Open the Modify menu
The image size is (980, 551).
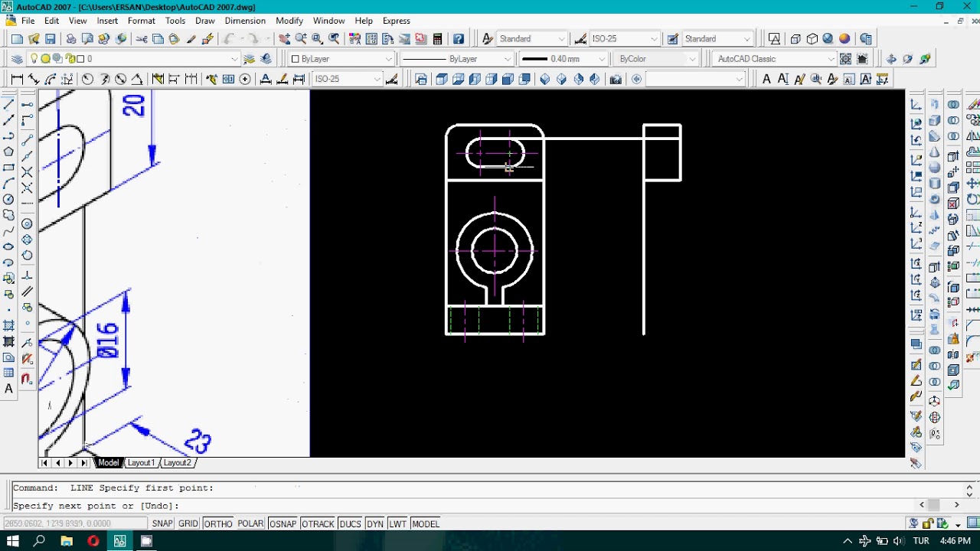(x=289, y=21)
